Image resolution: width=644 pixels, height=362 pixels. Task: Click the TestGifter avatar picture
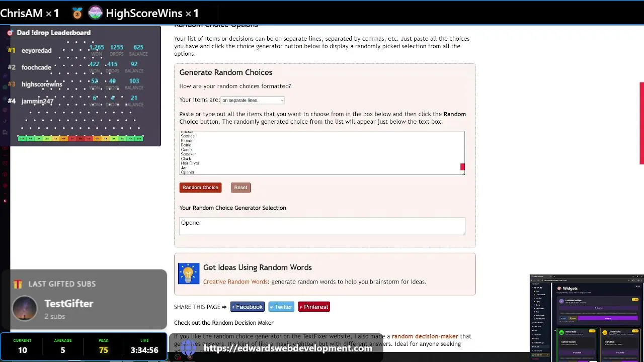coord(25,309)
